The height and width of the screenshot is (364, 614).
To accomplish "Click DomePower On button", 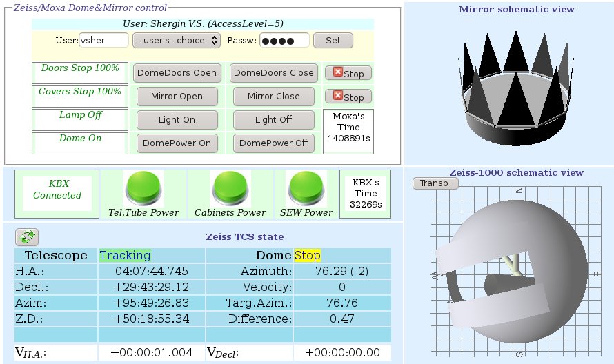I will click(177, 143).
